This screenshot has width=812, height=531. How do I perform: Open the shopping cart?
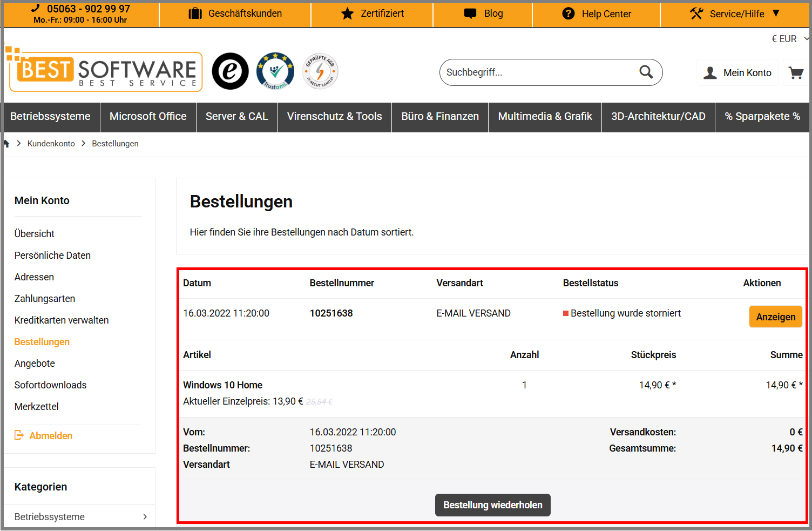(x=796, y=73)
